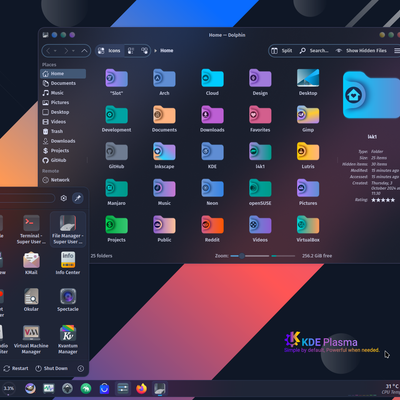The image size is (400, 400).
Task: Select the Cloud folder icon
Action: tap(212, 78)
